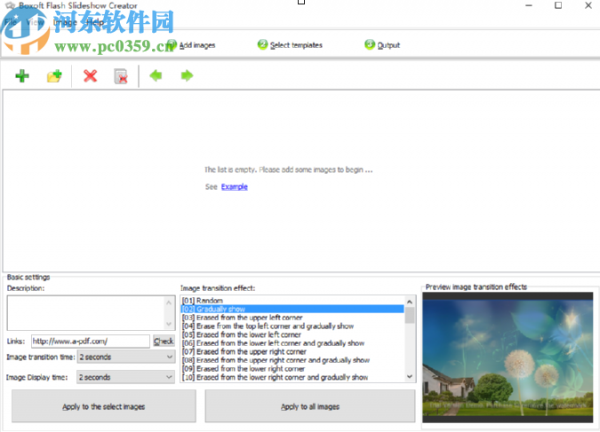This screenshot has height=432, width=600.
Task: Click the transition list scroll up arrow
Action: 409,302
